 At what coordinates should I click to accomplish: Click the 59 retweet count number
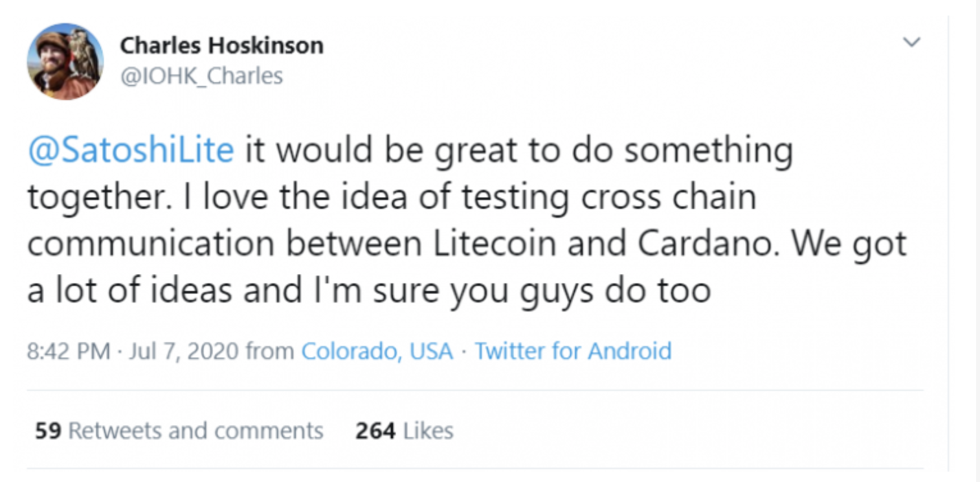[47, 431]
